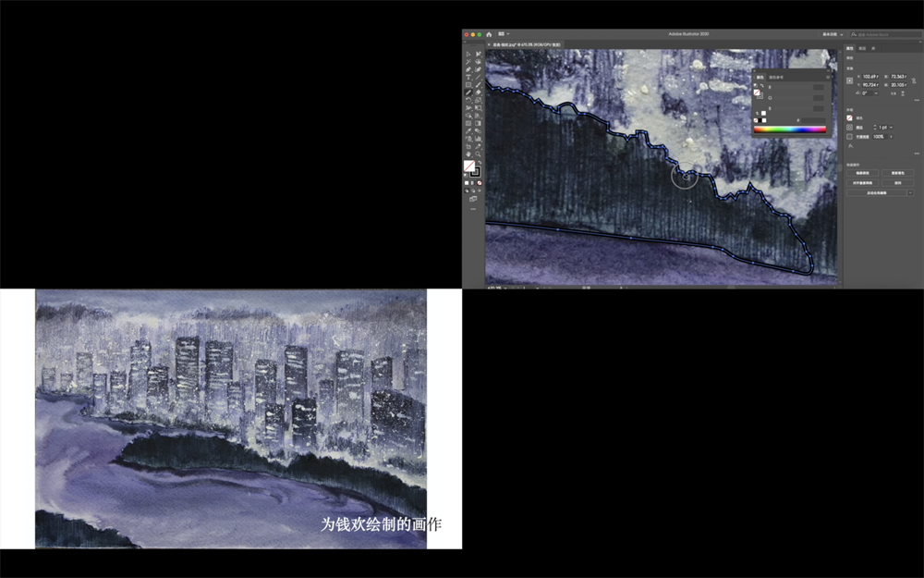Pick a color from the spectrum bar
Screen dimensions: 924x578
pos(790,129)
